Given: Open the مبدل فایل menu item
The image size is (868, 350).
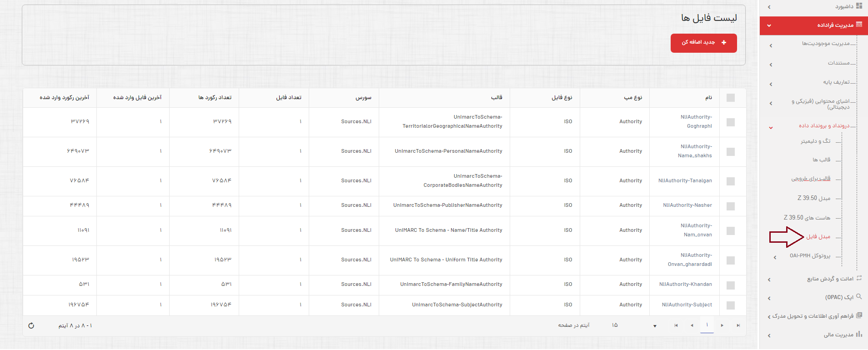Looking at the screenshot, I should [818, 237].
